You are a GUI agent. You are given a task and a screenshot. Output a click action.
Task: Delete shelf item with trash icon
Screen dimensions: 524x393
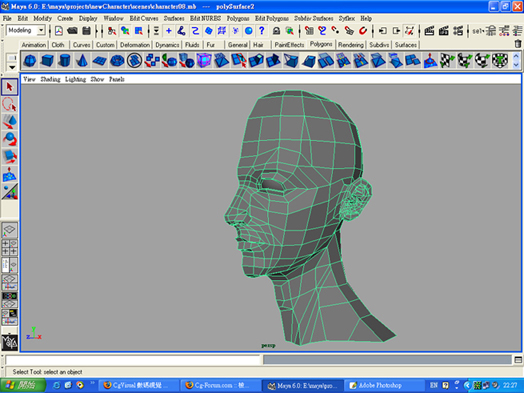click(517, 44)
